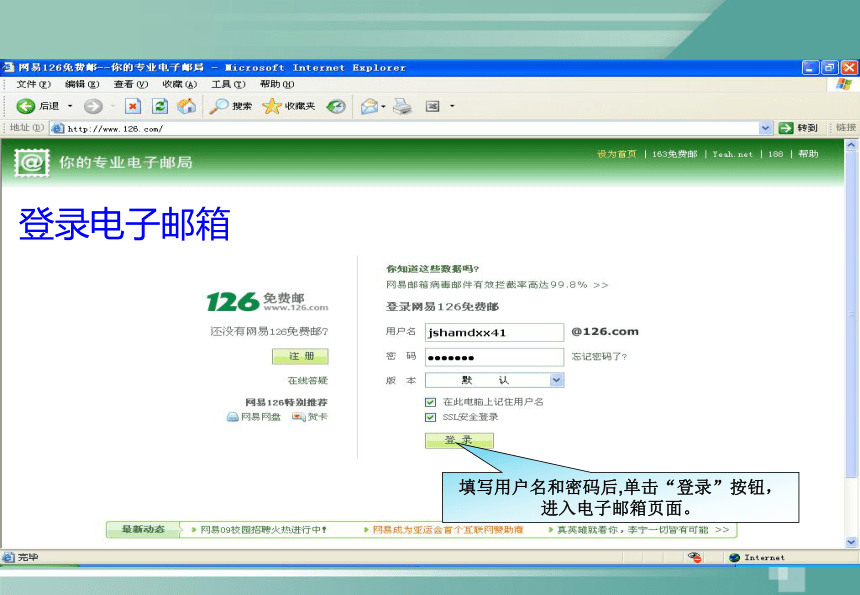Click the IE page icon in the address bar

click(57, 128)
